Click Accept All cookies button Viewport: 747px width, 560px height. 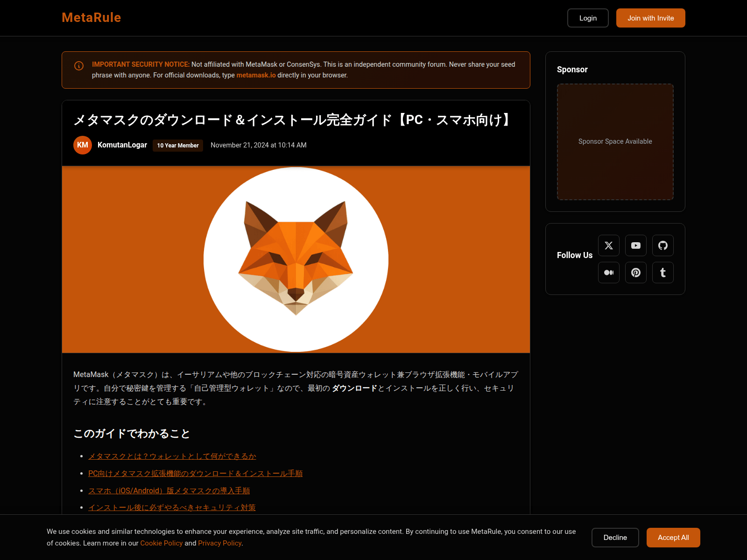673,538
